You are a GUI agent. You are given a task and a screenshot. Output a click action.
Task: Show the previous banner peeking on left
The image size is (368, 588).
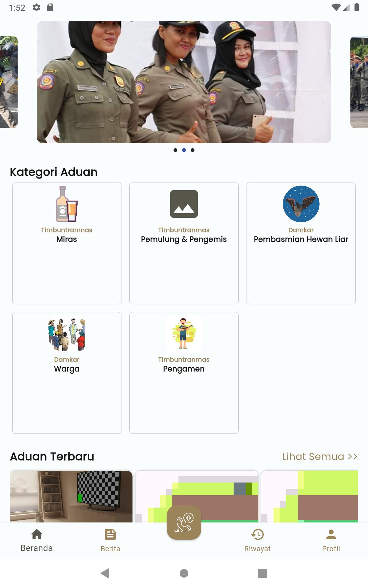click(9, 82)
